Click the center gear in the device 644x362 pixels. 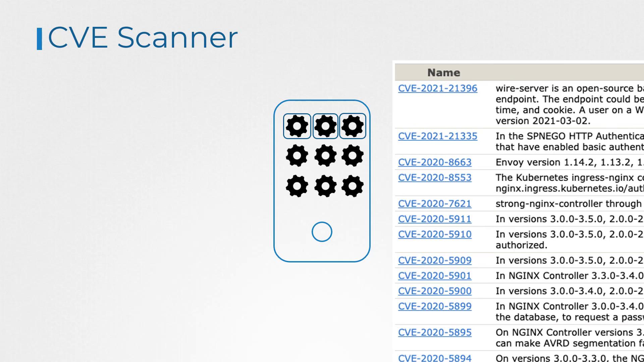(x=325, y=156)
